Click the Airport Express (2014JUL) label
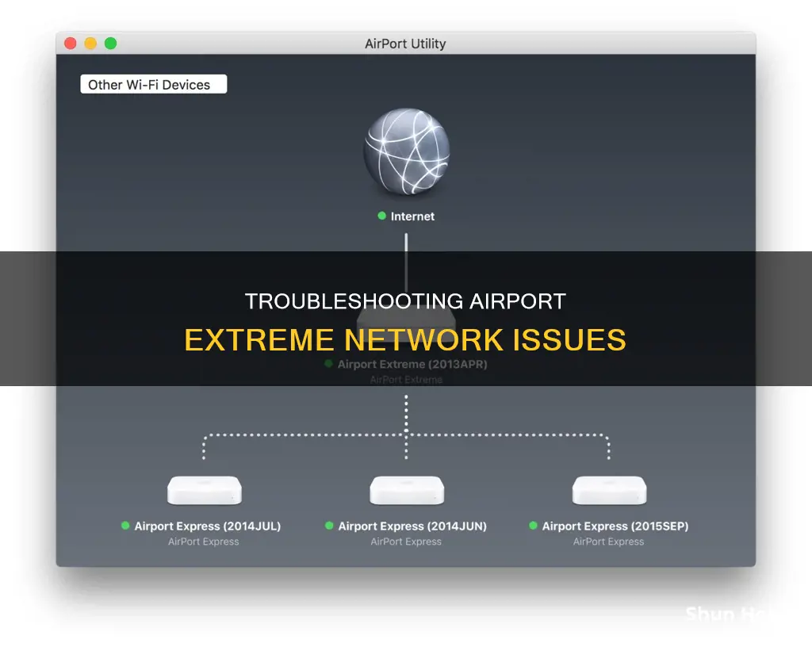This screenshot has height=647, width=812. [x=207, y=526]
